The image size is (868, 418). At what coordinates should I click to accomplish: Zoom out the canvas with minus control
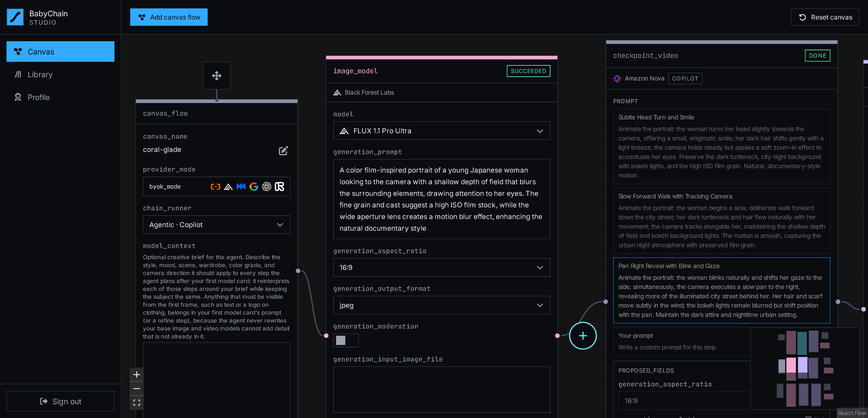tap(136, 389)
